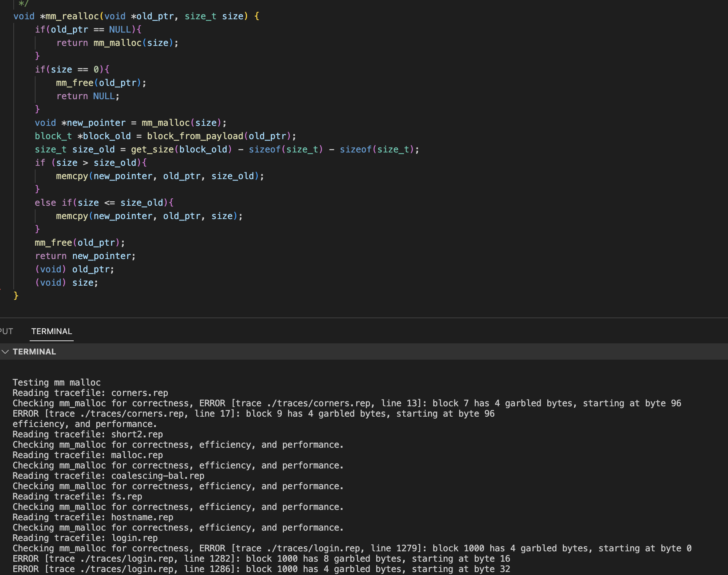
Task: Click the block_from_payload function call
Action: [195, 136]
